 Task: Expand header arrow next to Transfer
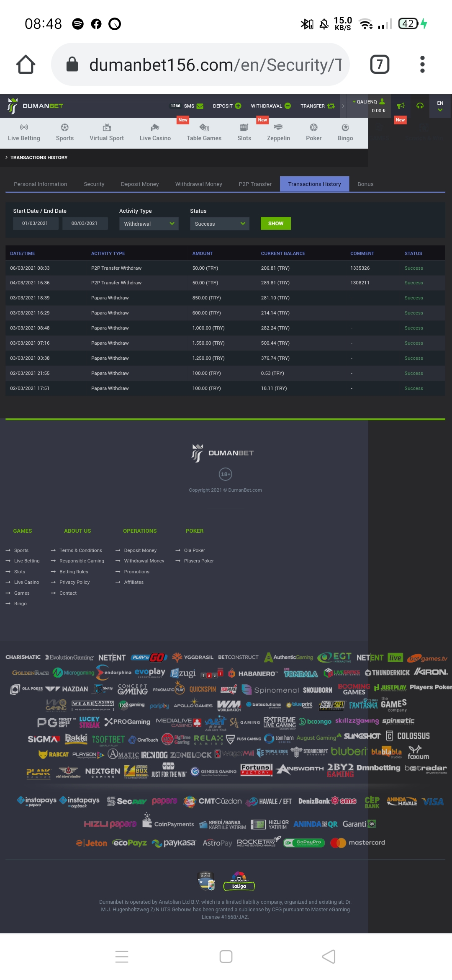pos(343,106)
